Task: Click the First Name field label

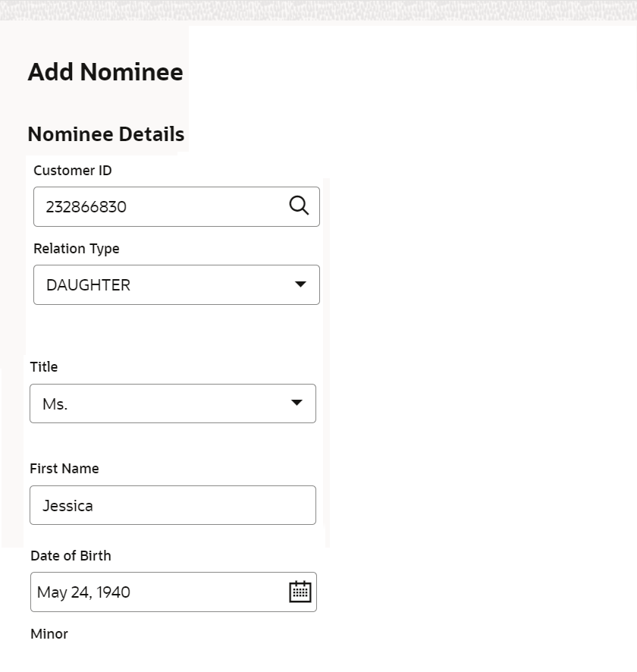Action: coord(64,469)
